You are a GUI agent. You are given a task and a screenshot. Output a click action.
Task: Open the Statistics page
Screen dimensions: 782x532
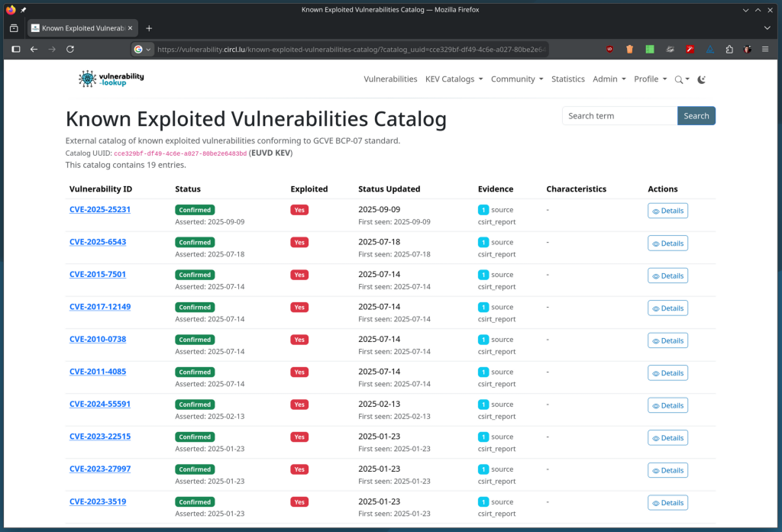tap(567, 79)
